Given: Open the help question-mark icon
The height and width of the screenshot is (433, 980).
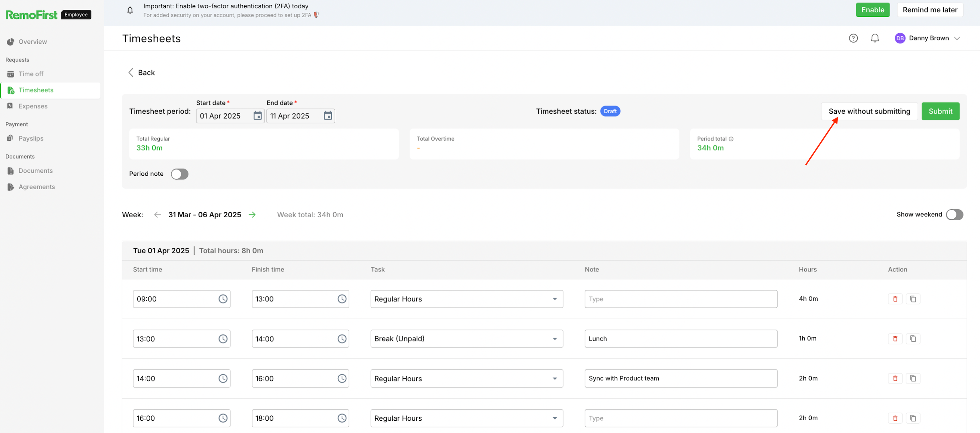Looking at the screenshot, I should pos(853,38).
